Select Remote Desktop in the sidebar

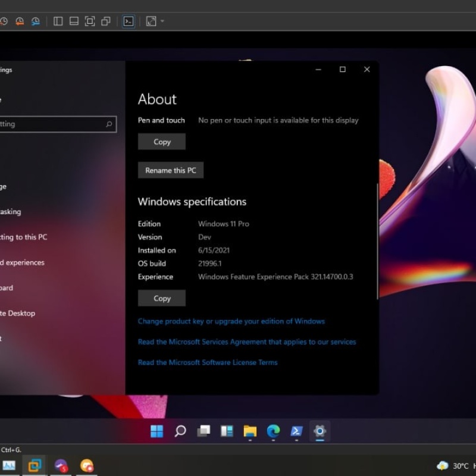tap(18, 314)
